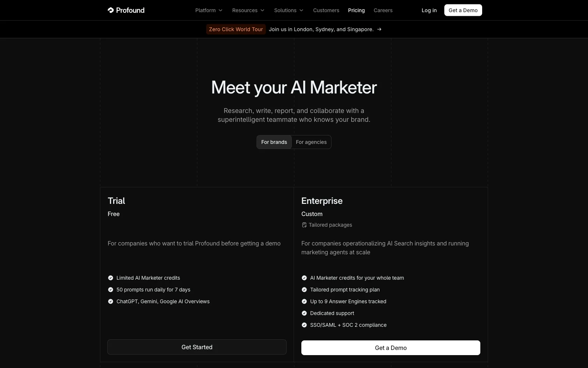Click the Profound logo icon

click(111, 10)
